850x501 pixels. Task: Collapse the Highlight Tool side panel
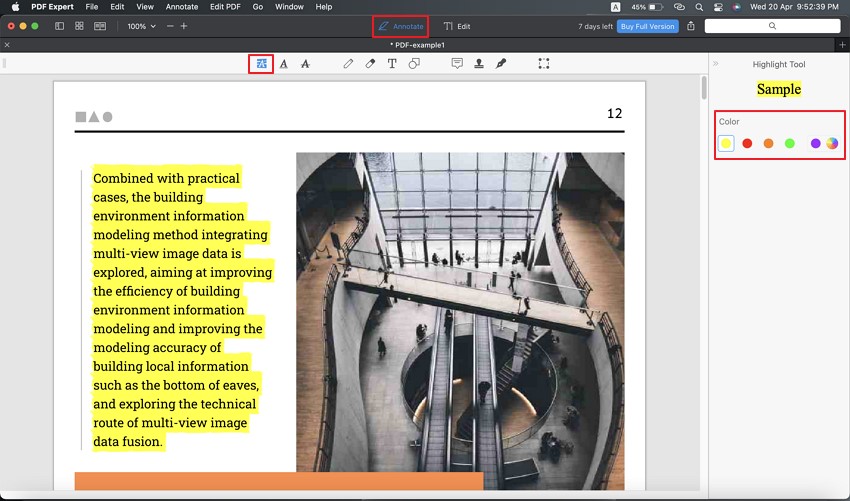pos(715,64)
